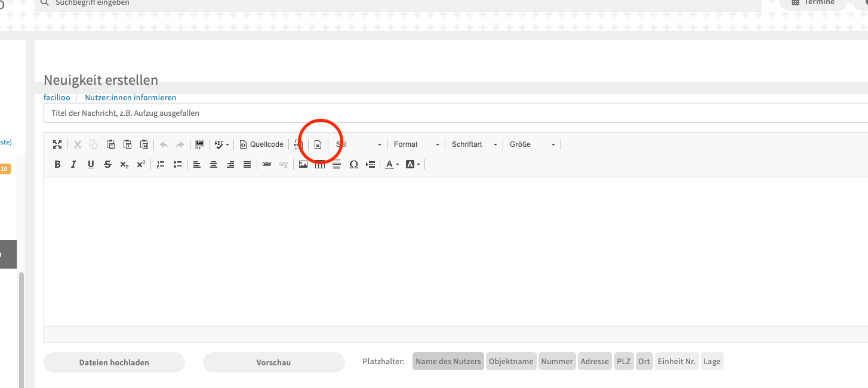This screenshot has width=868, height=388.
Task: Paste as plain text icon
Action: [127, 144]
